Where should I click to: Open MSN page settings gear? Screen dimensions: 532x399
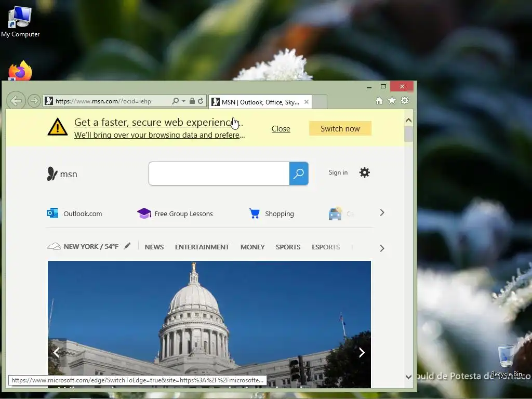pyautogui.click(x=364, y=172)
